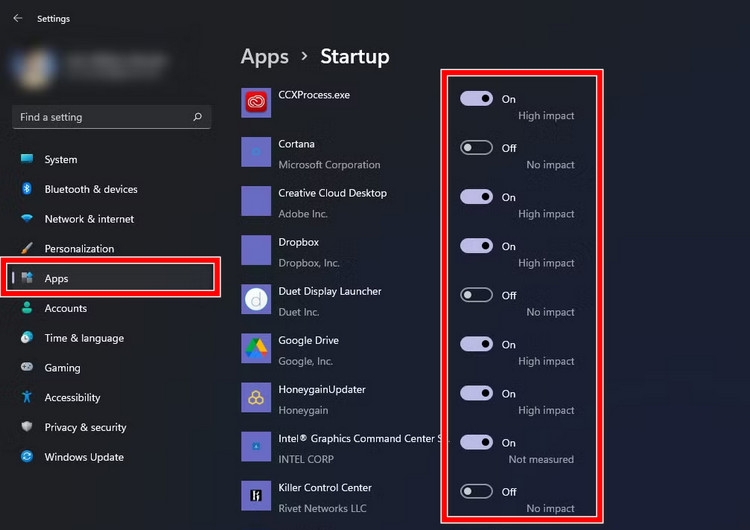Viewport: 750px width, 530px height.
Task: Click the Killer Control Center icon
Action: point(256,496)
